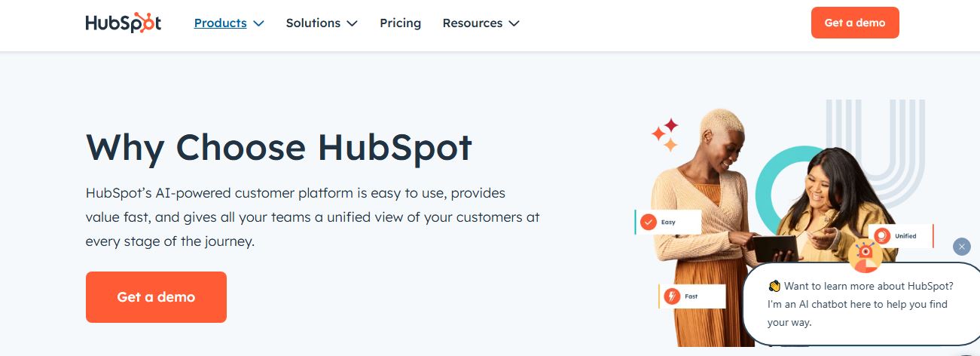The height and width of the screenshot is (356, 980).
Task: Open the chatbot robot avatar
Action: (865, 255)
